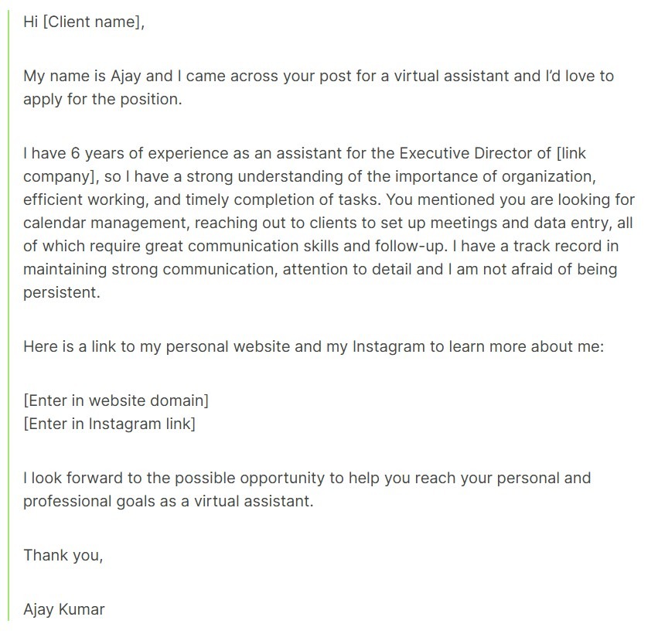
Task: Click the word "Hi" in the greeting
Action: click(x=30, y=22)
